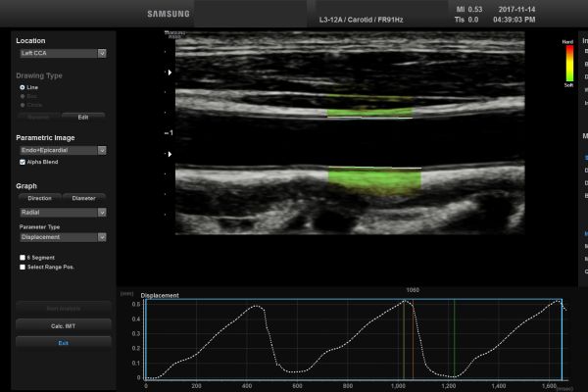This screenshot has height=392, width=588.
Task: Click the green time marker on graph
Action: [x=454, y=338]
